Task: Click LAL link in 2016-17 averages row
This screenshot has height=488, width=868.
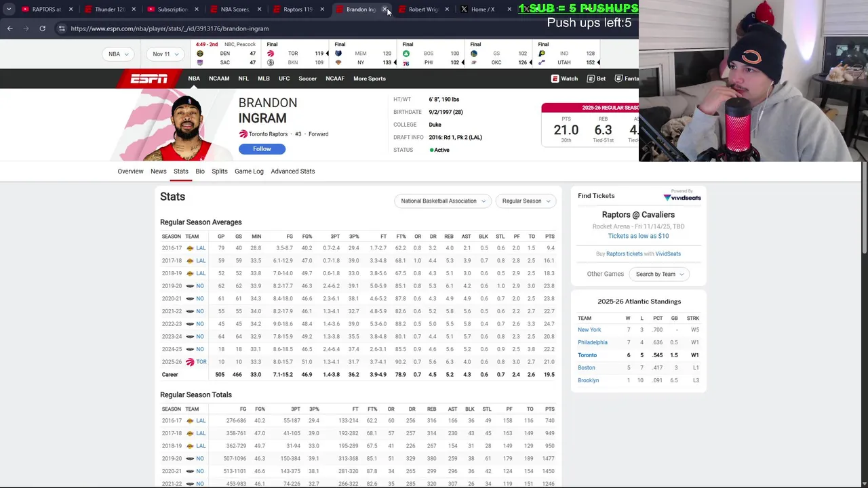Action: point(201,248)
